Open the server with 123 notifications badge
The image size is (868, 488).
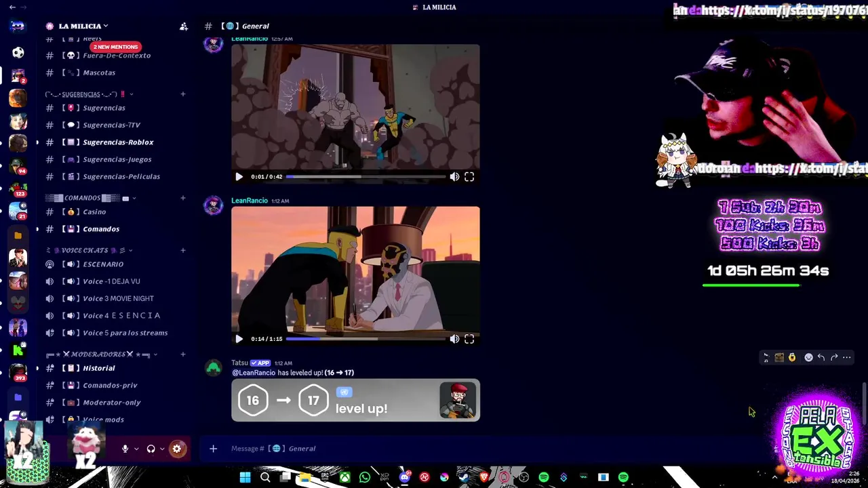18,189
